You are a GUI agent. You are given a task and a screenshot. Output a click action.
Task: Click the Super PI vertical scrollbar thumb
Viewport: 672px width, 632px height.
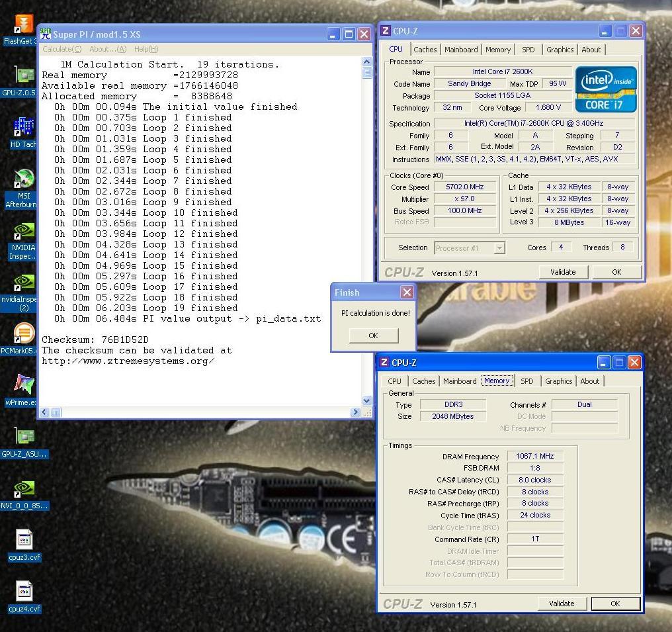(367, 73)
